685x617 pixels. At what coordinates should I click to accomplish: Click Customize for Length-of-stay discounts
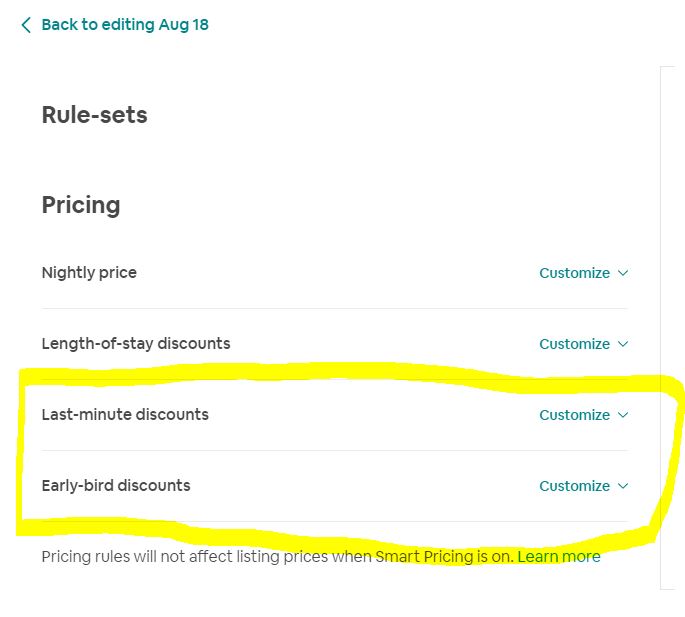pos(574,344)
